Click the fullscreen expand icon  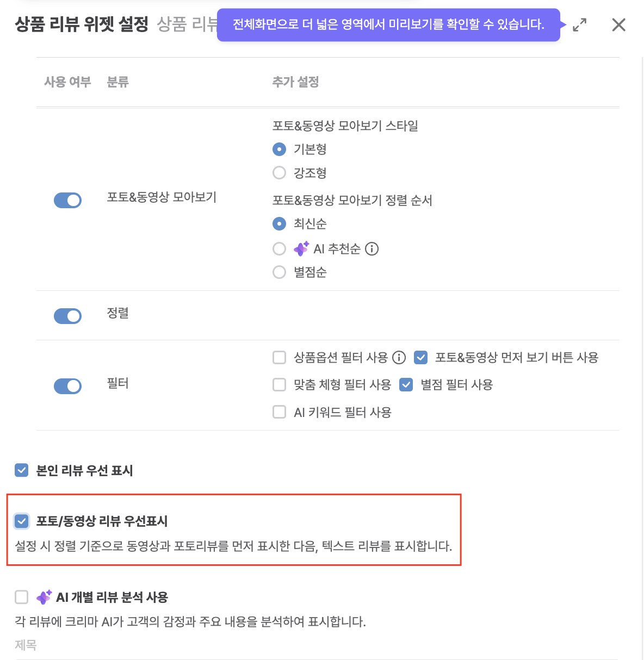click(x=580, y=25)
